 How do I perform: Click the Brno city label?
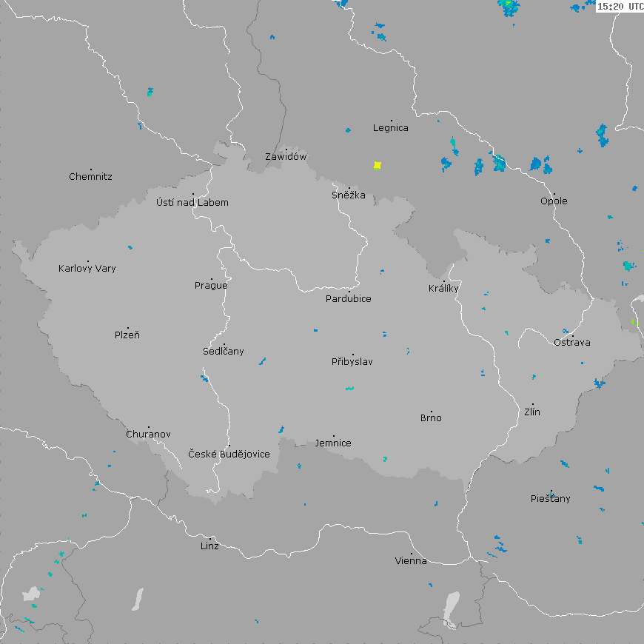431,418
